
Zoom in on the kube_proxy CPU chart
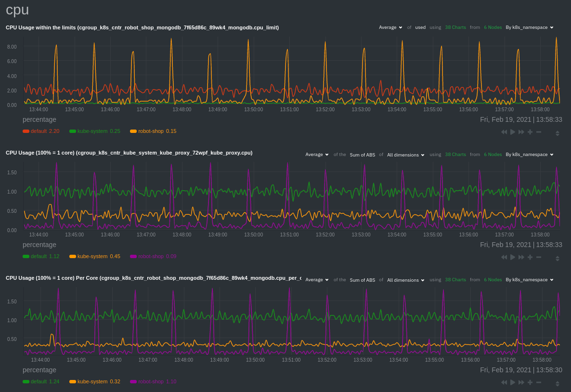click(530, 257)
